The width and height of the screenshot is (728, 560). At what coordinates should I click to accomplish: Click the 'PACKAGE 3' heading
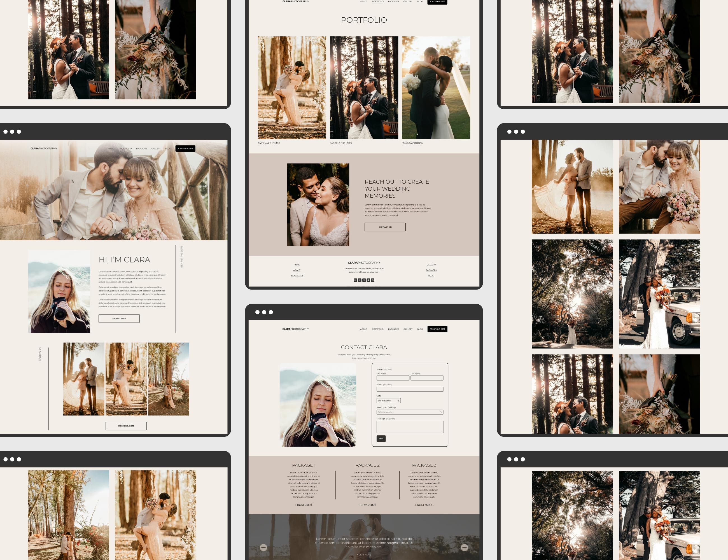pyautogui.click(x=424, y=465)
